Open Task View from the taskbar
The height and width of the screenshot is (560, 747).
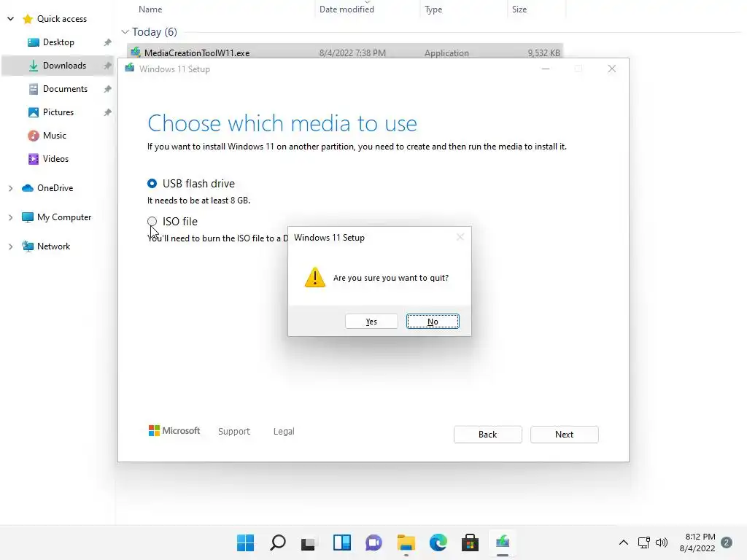point(309,542)
